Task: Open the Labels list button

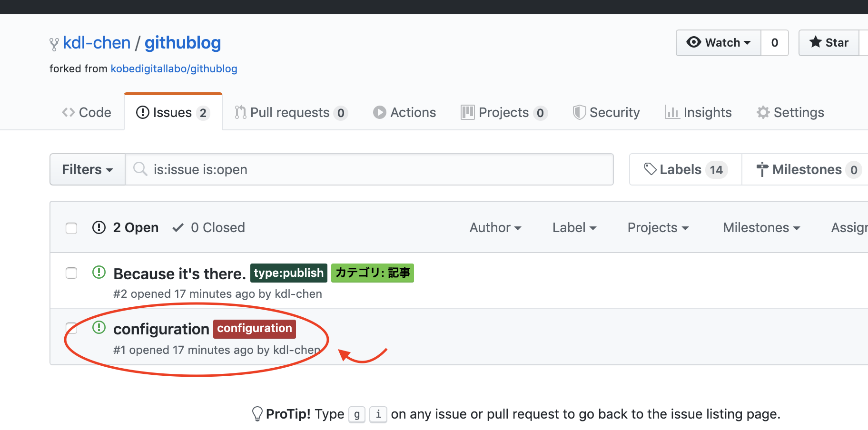Action: pos(686,169)
